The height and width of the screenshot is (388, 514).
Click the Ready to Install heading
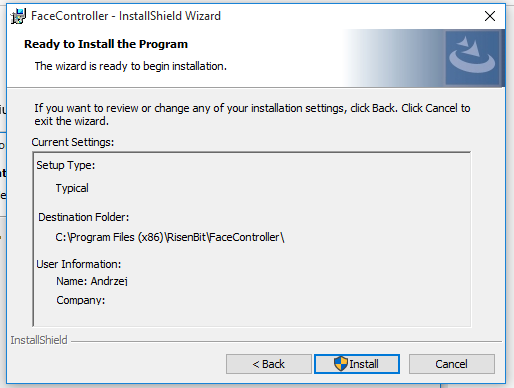pyautogui.click(x=106, y=44)
